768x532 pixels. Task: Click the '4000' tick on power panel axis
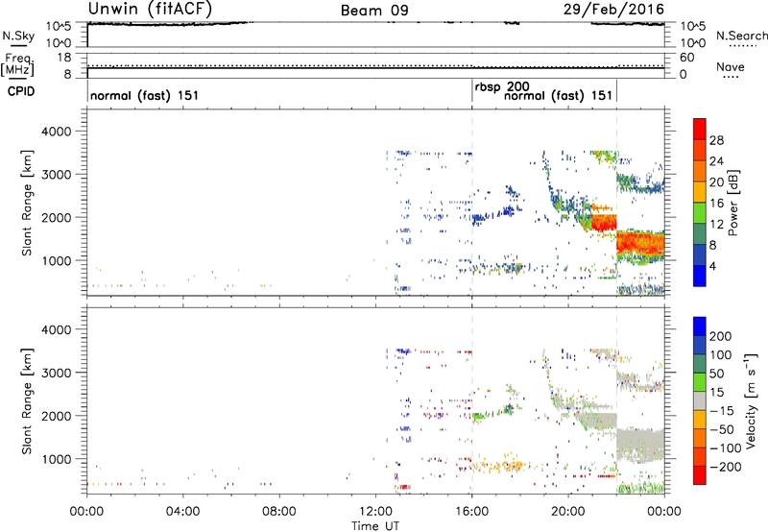[56, 132]
